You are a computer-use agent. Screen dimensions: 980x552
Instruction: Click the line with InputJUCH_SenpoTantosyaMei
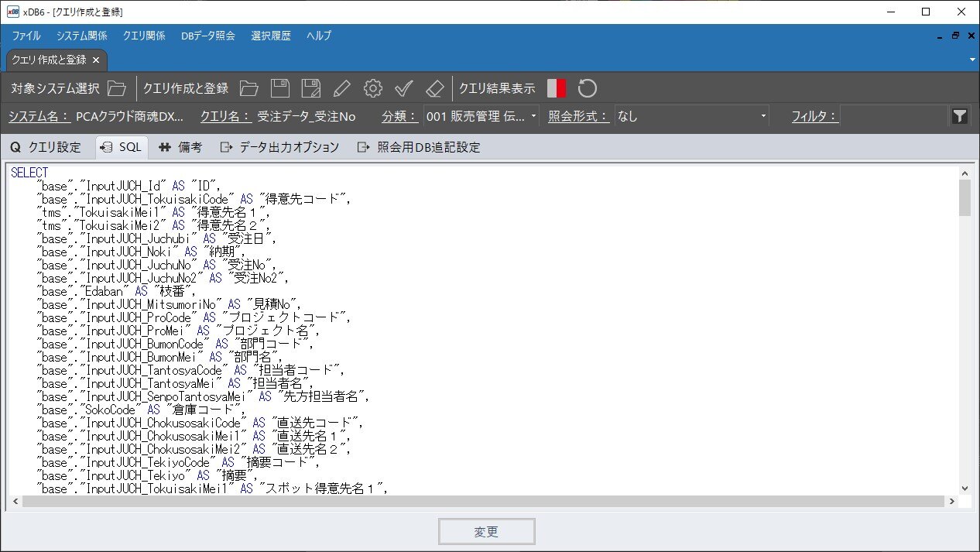click(x=203, y=396)
